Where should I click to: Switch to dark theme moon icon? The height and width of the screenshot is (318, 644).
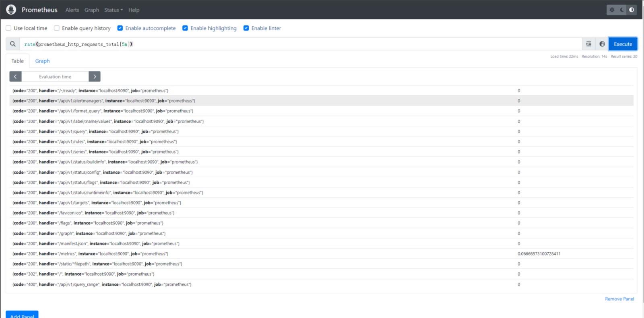click(622, 10)
